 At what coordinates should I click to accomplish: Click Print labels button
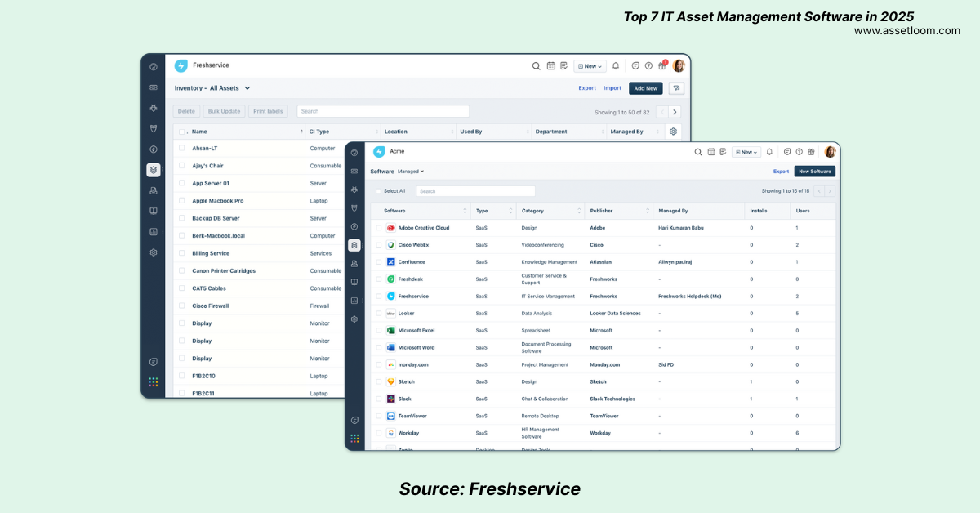[x=268, y=111]
